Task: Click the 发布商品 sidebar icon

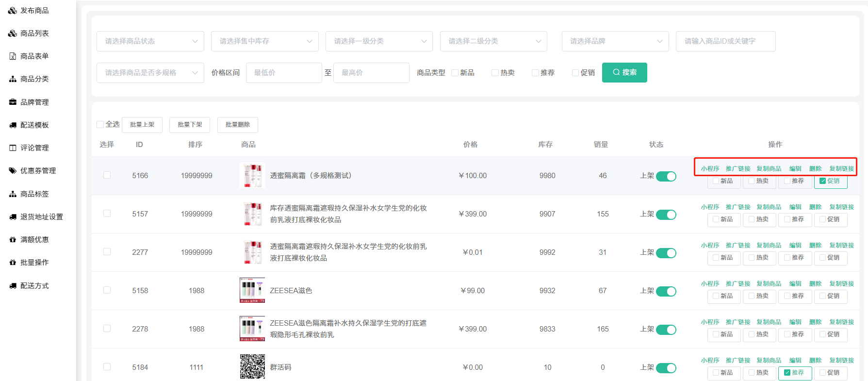Action: point(13,11)
